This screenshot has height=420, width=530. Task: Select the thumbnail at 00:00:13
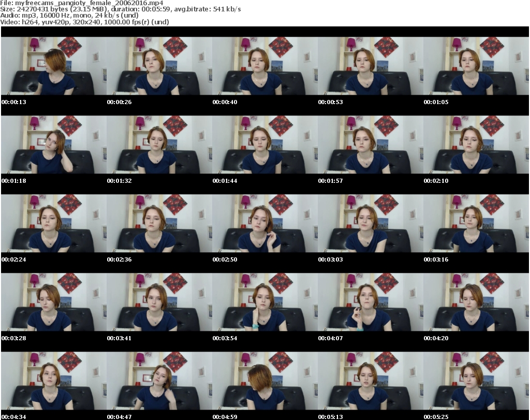tap(54, 66)
